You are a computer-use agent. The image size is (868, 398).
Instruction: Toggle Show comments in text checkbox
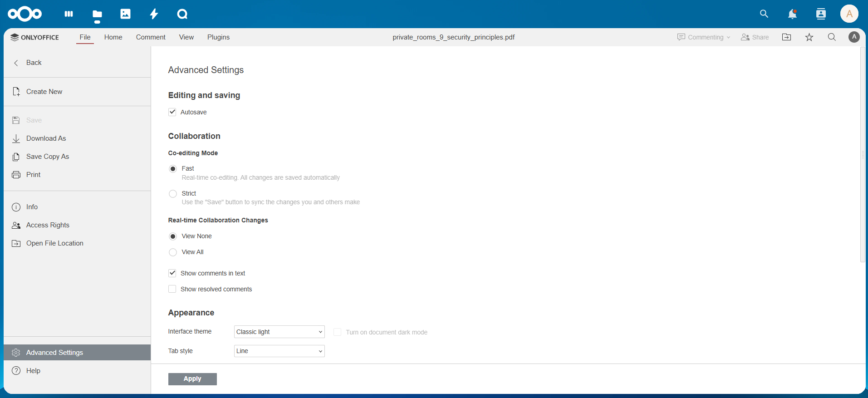pos(172,273)
